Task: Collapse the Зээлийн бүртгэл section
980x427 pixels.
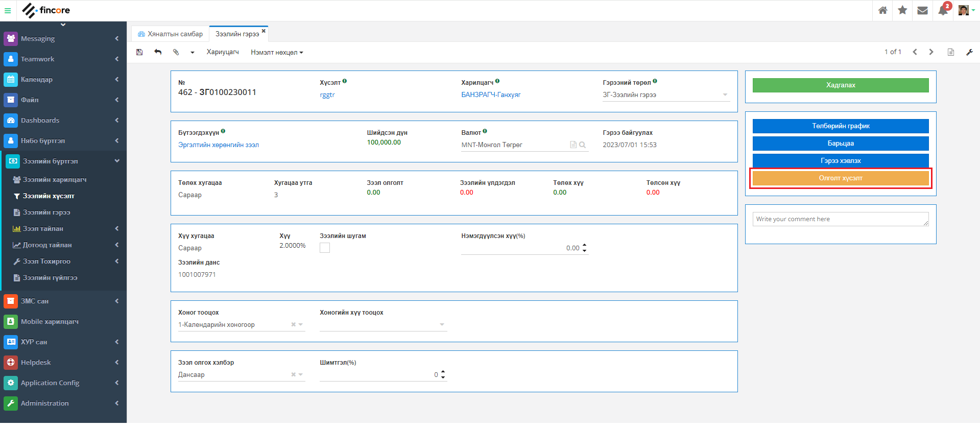Action: (117, 161)
